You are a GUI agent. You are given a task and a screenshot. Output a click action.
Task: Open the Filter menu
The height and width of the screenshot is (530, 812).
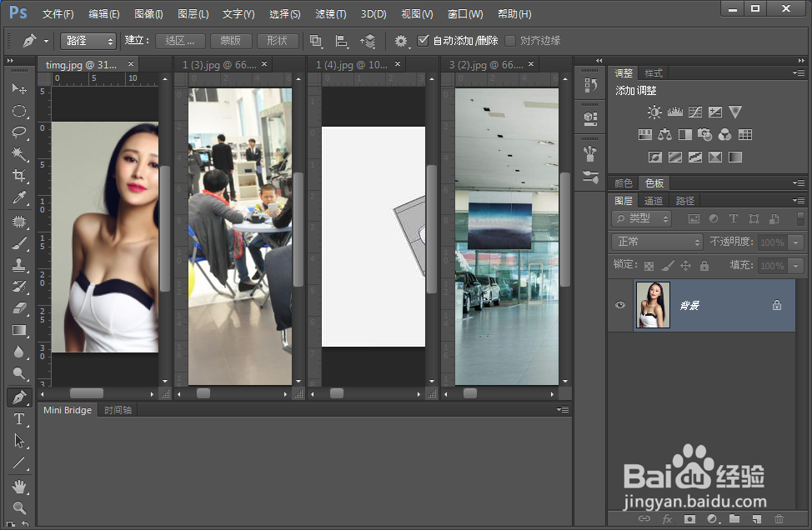331,14
